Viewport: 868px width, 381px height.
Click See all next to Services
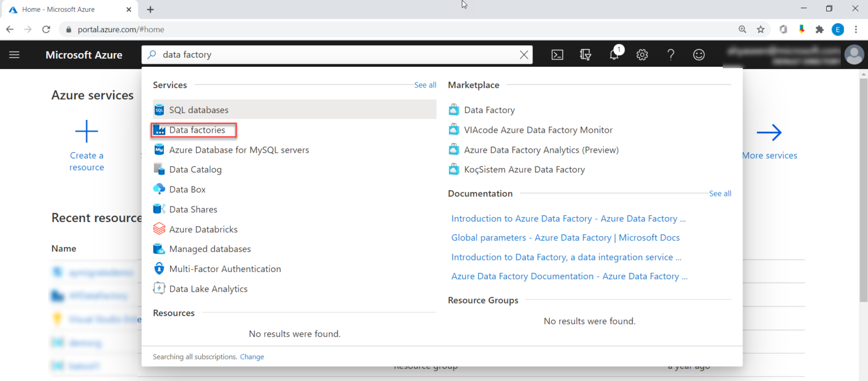click(425, 85)
